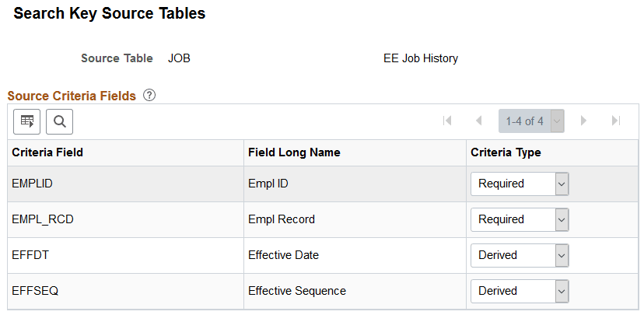Open Criteria Type dropdown for EMPLID
The height and width of the screenshot is (315, 644).
point(520,184)
